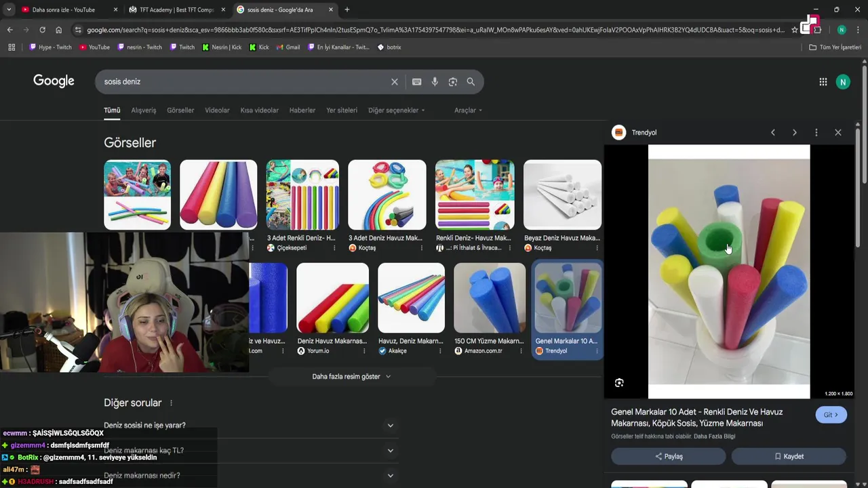The height and width of the screenshot is (488, 868).
Task: Start voice search with microphone icon
Action: (x=435, y=82)
